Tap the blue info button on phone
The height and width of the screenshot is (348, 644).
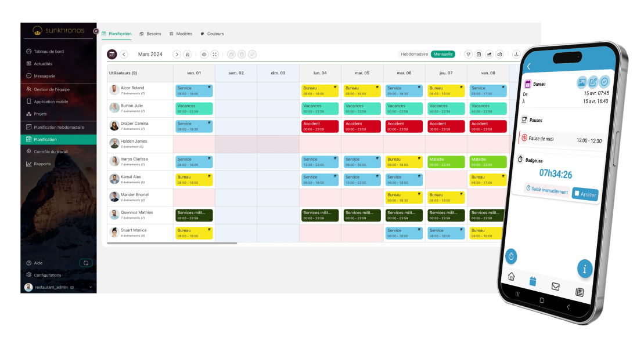[585, 269]
